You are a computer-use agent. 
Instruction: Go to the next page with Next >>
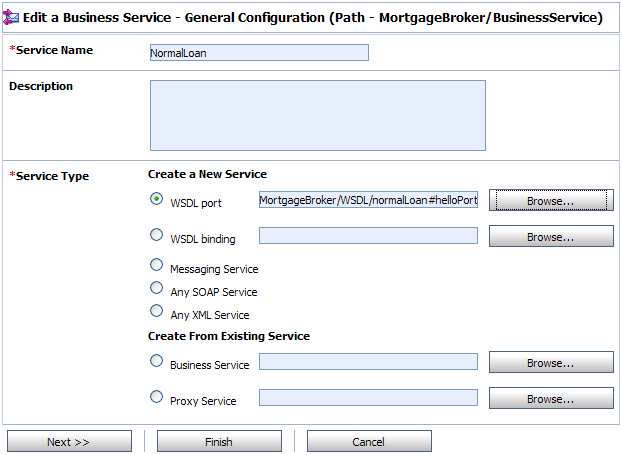click(x=69, y=442)
